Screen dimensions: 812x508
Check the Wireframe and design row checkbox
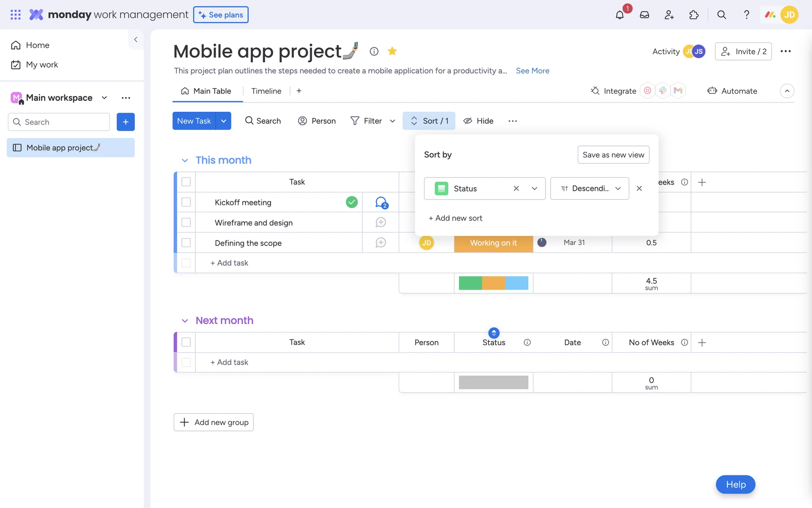[x=186, y=223]
